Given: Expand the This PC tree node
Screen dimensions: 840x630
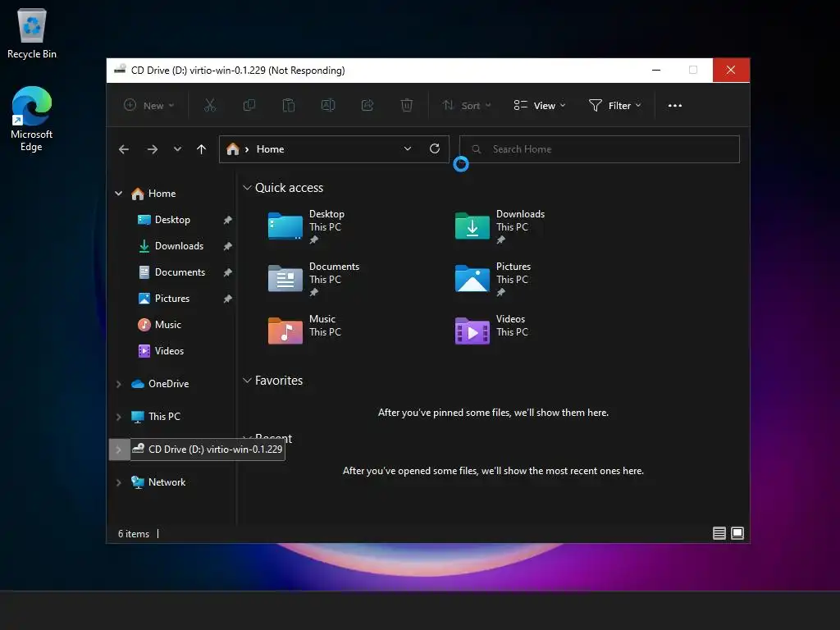Looking at the screenshot, I should coord(118,417).
